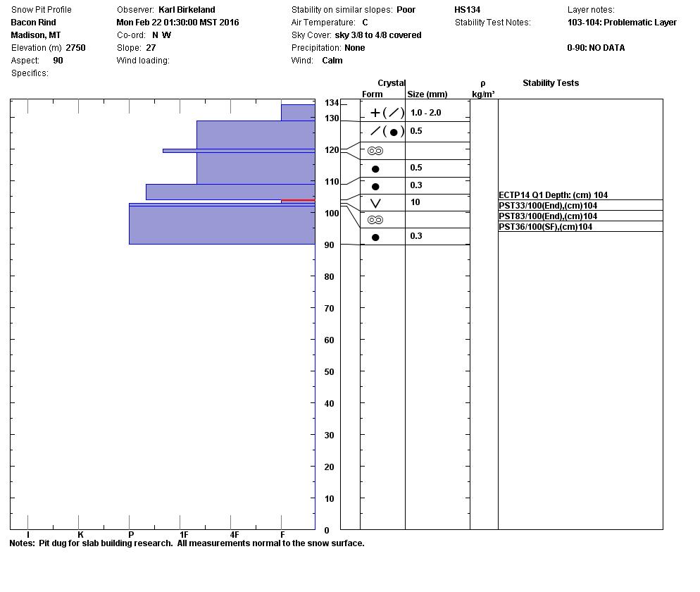Click the 'Layer notes:' label
The image size is (700, 592).
tap(591, 10)
